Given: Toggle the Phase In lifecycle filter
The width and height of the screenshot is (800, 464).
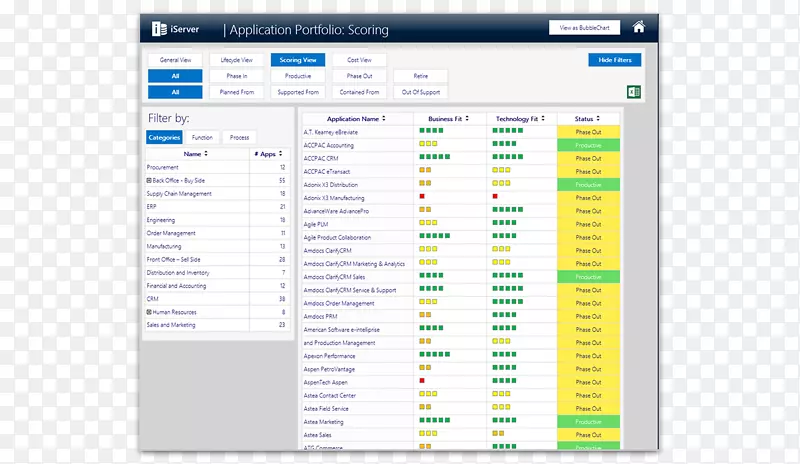Looking at the screenshot, I should pyautogui.click(x=237, y=76).
